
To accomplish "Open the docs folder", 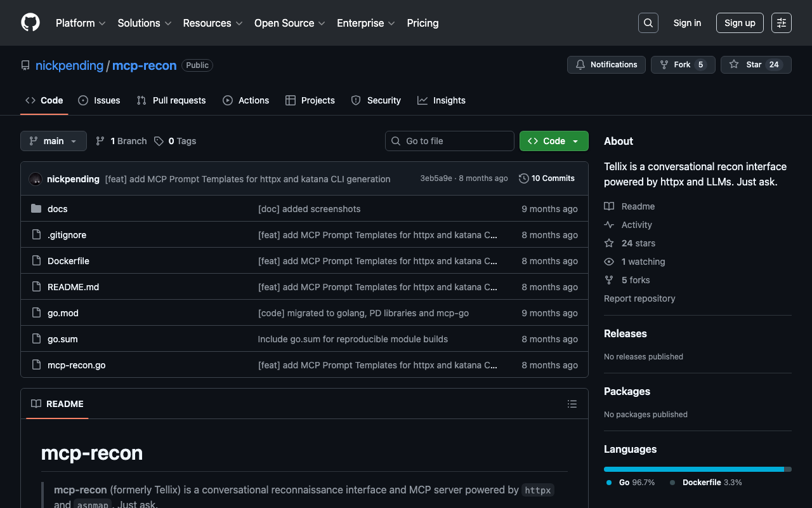I will (x=57, y=209).
